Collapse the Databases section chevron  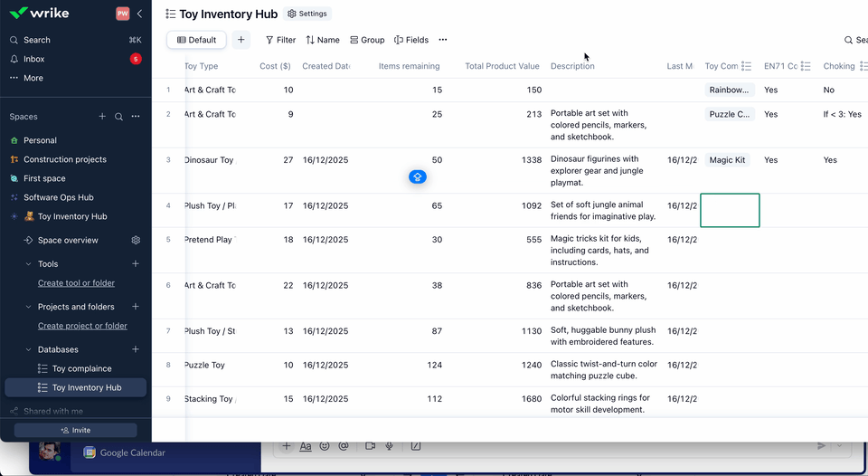point(28,349)
